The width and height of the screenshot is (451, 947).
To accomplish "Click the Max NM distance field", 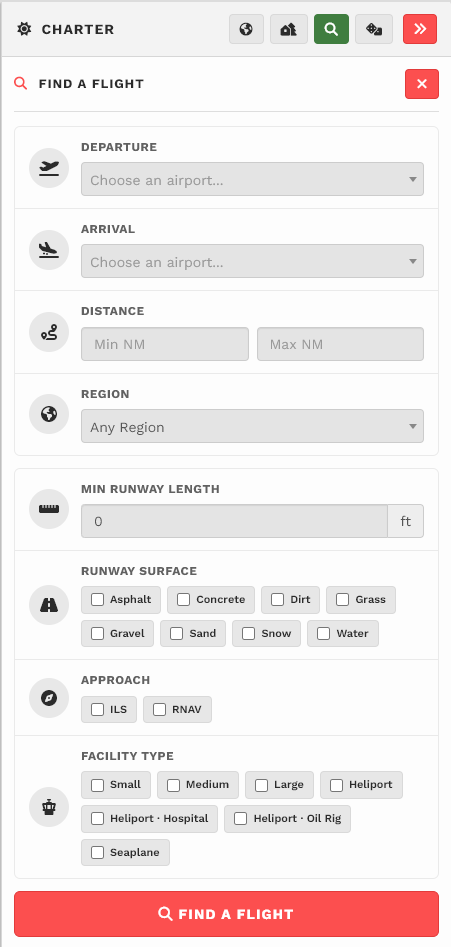I will [341, 344].
